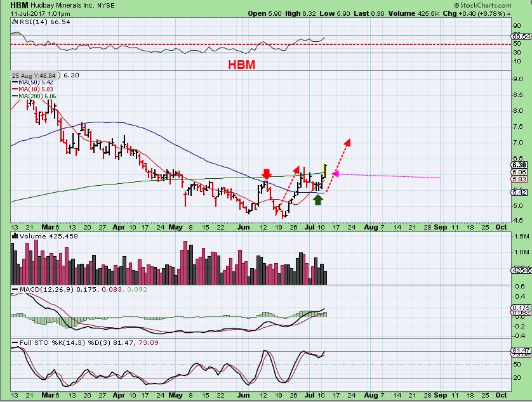Click the MACD legend line marker
The height and width of the screenshot is (402, 532).
(15, 290)
